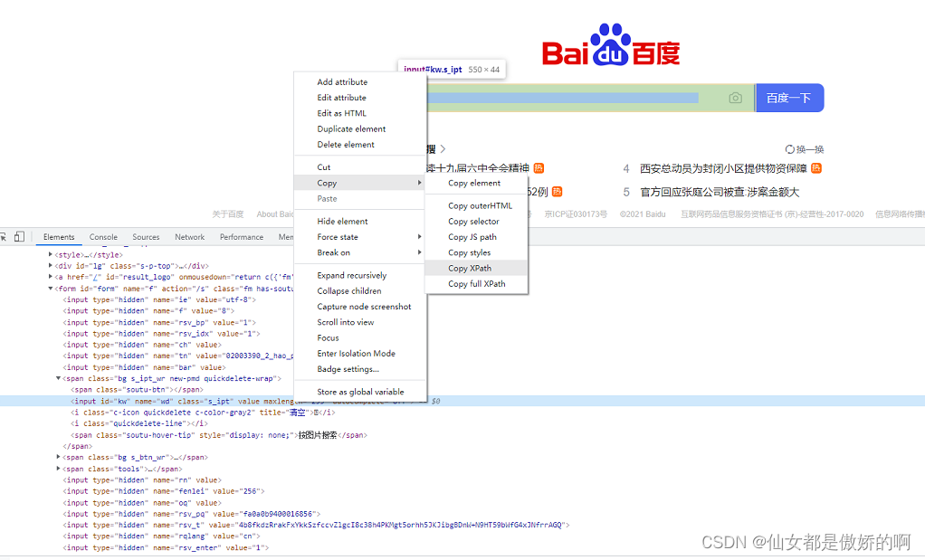Expand the span class="bg s_btn_wr" node
The height and width of the screenshot is (560, 925).
[59, 457]
